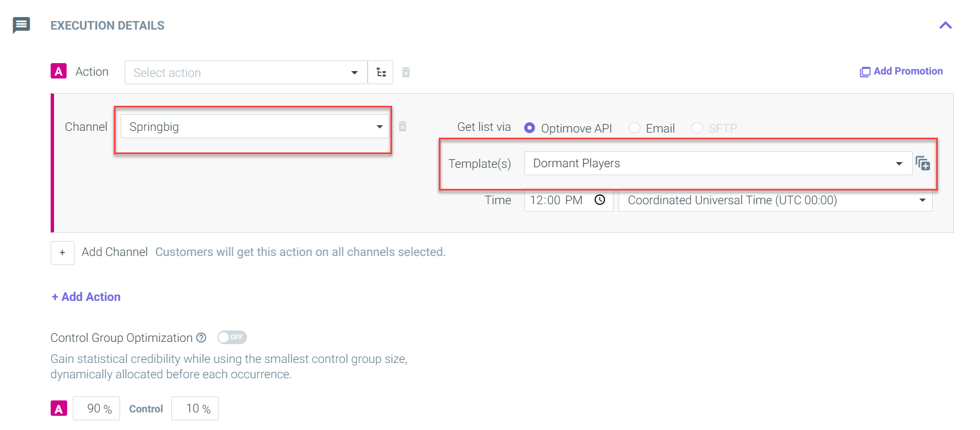This screenshot has width=980, height=430.
Task: Expand the Dormant Players template dropdown
Action: pyautogui.click(x=718, y=163)
